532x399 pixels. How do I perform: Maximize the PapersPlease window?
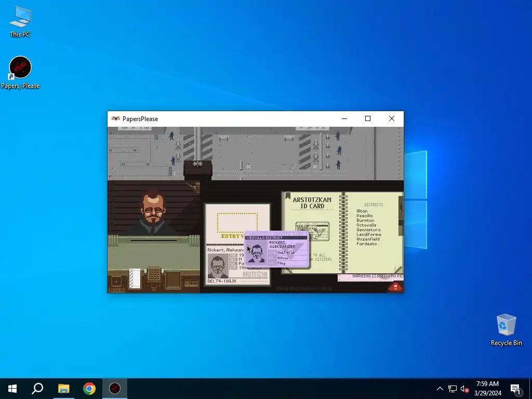click(368, 119)
